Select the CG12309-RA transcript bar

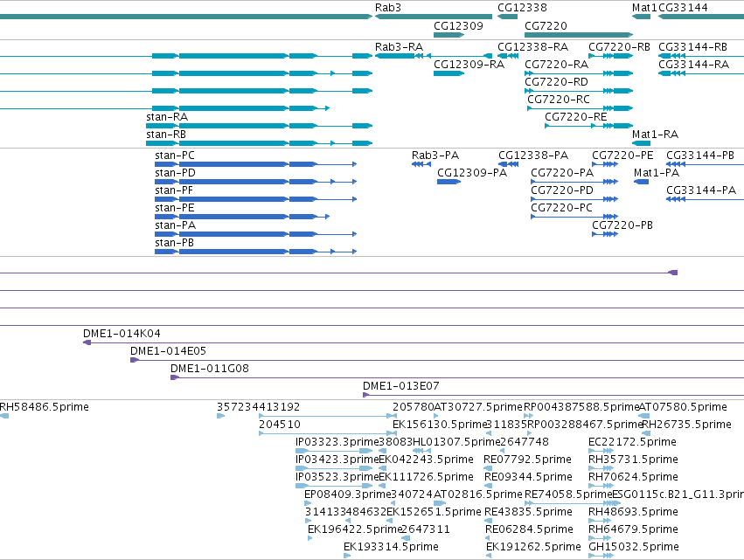click(x=448, y=73)
